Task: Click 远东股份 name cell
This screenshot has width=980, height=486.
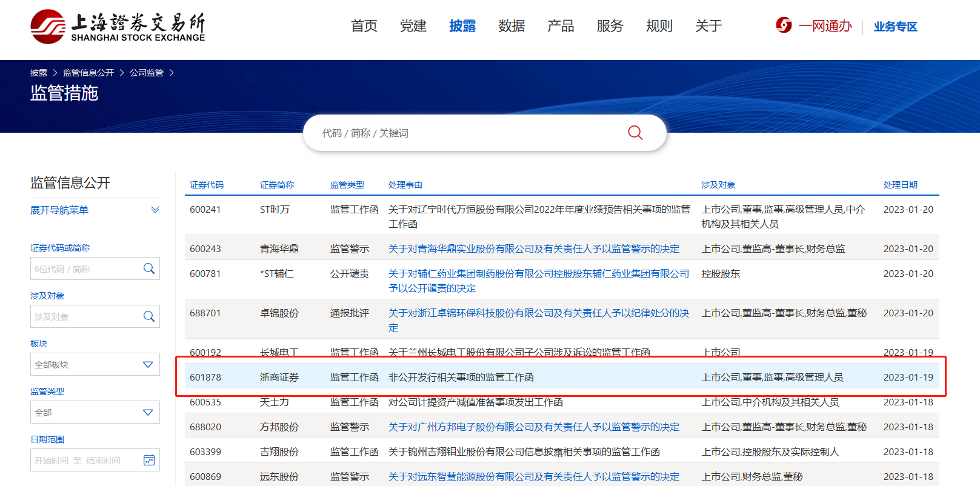Action: click(279, 476)
